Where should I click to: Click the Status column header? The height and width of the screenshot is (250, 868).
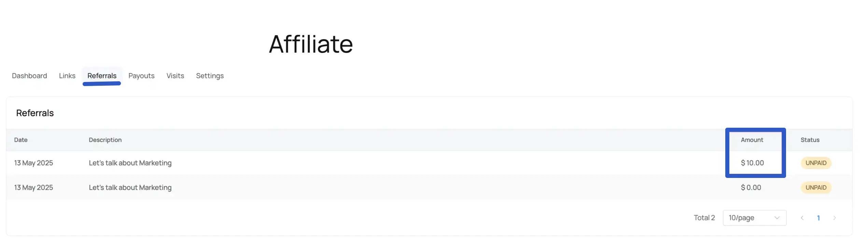point(810,140)
